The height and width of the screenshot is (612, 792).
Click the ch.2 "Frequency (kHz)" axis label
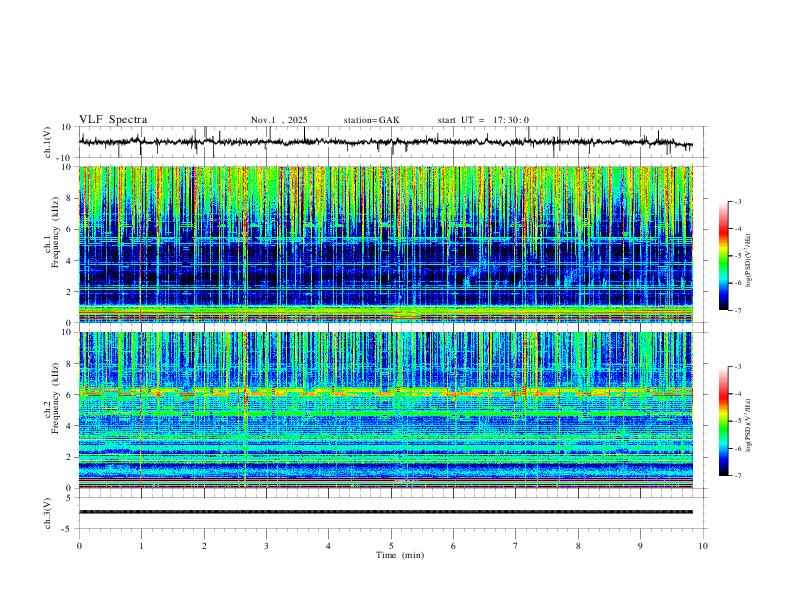coord(55,398)
